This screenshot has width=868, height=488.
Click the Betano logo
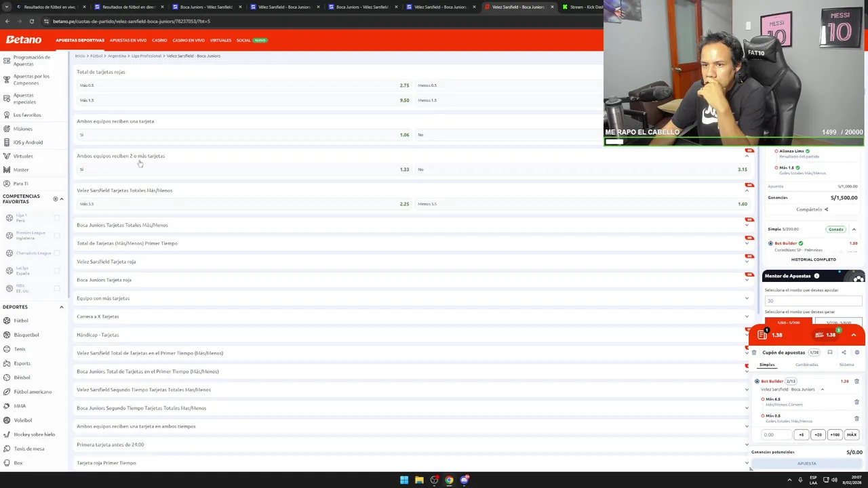(x=24, y=40)
